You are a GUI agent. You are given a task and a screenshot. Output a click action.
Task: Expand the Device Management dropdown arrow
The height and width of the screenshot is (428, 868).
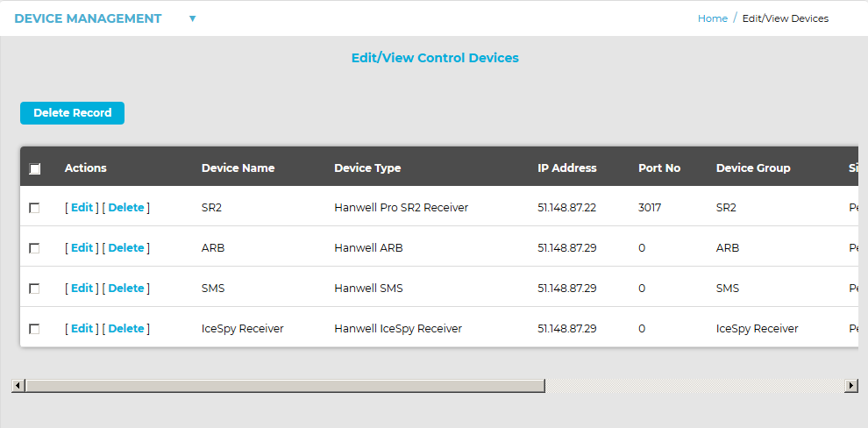193,18
